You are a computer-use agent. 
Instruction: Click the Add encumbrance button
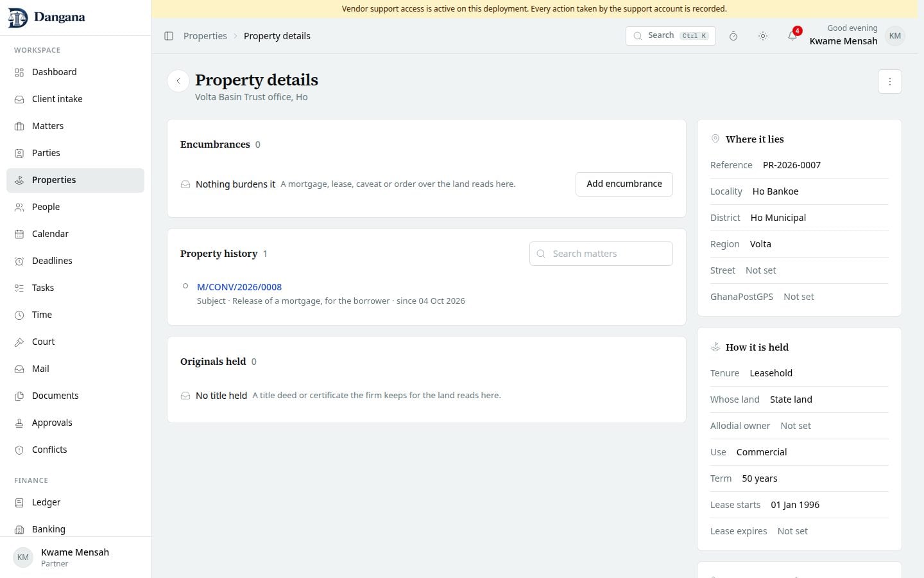click(624, 184)
